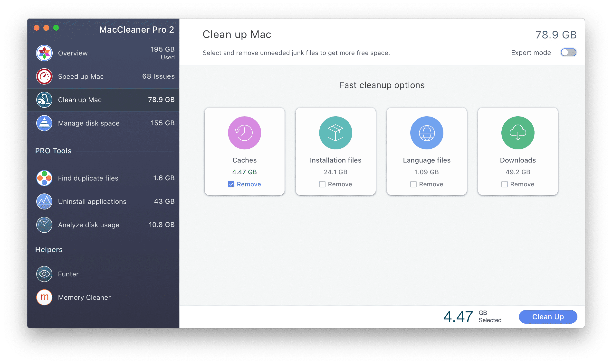Open Memory Cleaner helper
Image resolution: width=612 pixels, height=364 pixels.
(x=85, y=297)
